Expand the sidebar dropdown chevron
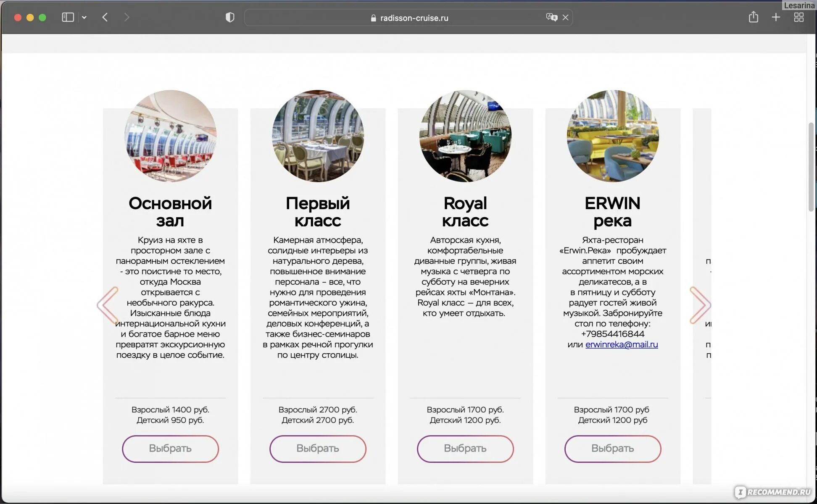Screen dimensions: 817x504 click(84, 17)
